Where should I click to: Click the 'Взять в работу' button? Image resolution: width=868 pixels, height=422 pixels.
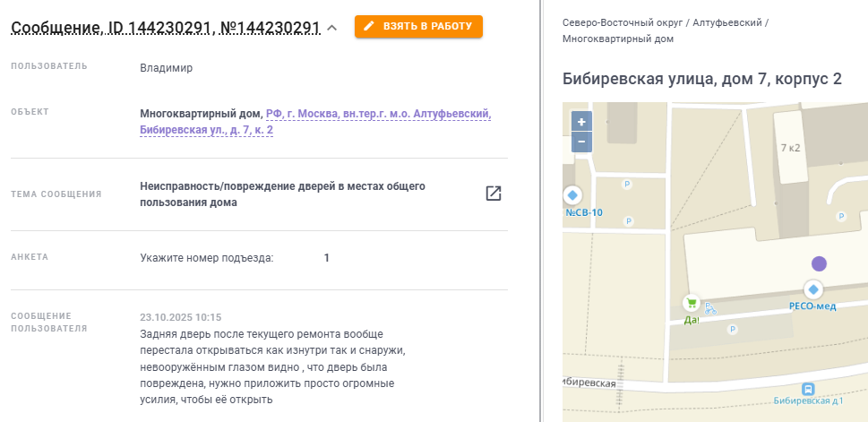[x=418, y=26]
